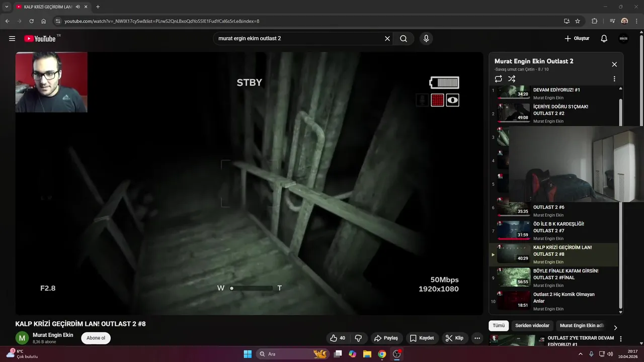Start voice search with microphone
The image size is (644, 362).
coord(426,39)
